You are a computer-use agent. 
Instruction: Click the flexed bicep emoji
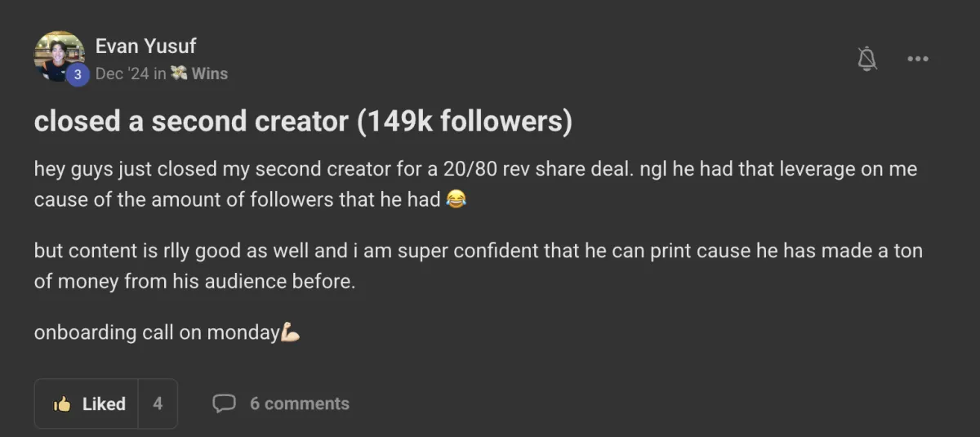(291, 332)
